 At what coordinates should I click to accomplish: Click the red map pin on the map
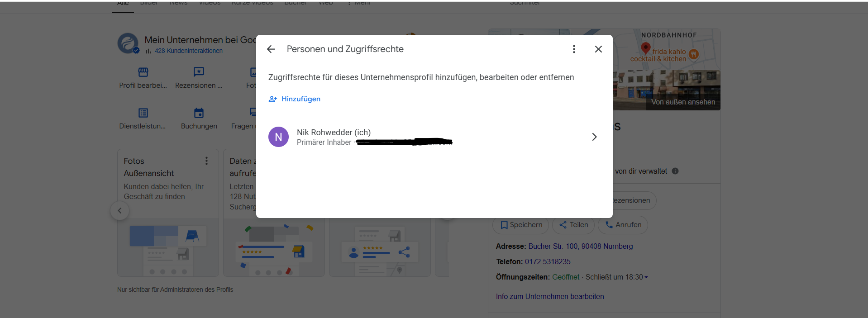646,48
